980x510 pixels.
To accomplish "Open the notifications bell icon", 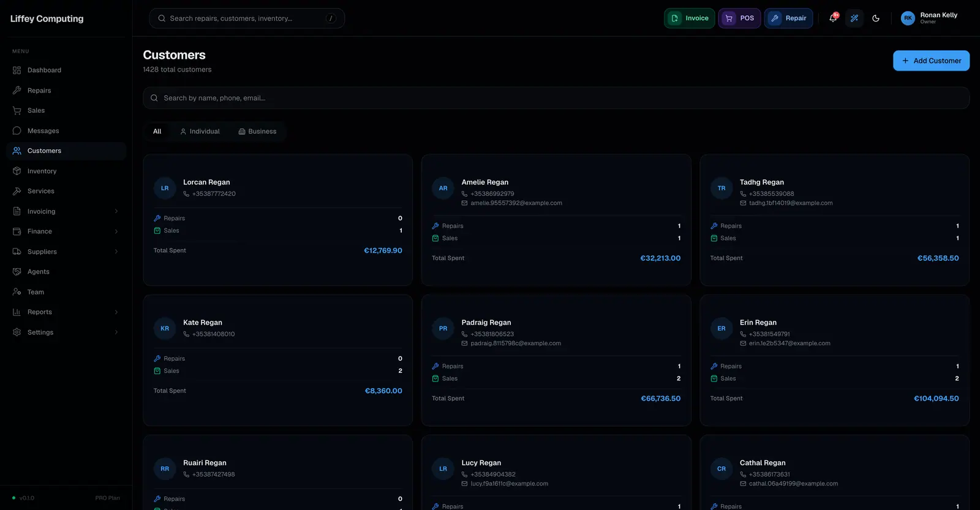I will coord(833,18).
